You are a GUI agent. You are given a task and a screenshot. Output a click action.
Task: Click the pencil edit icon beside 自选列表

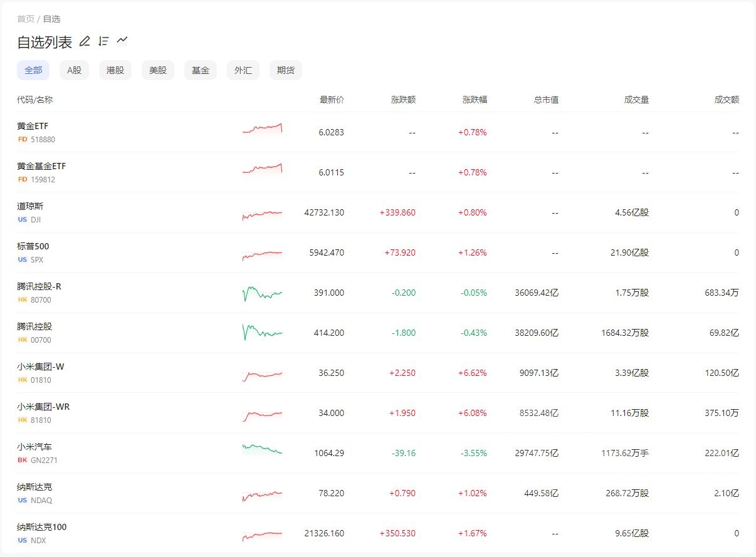(x=85, y=41)
